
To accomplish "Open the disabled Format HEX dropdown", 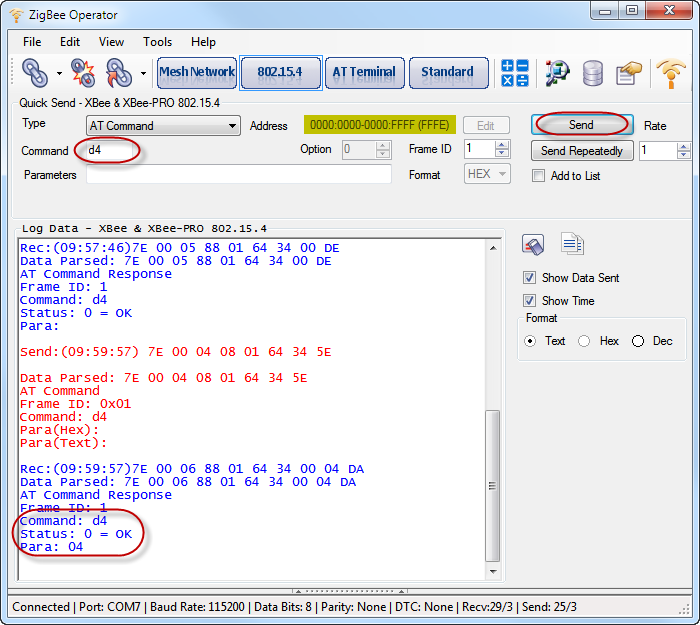I will [x=487, y=174].
